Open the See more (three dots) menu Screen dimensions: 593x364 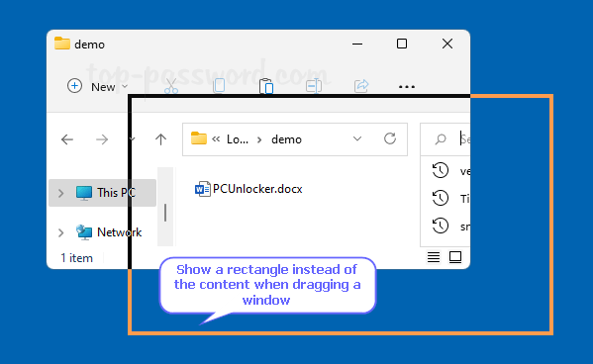(407, 87)
